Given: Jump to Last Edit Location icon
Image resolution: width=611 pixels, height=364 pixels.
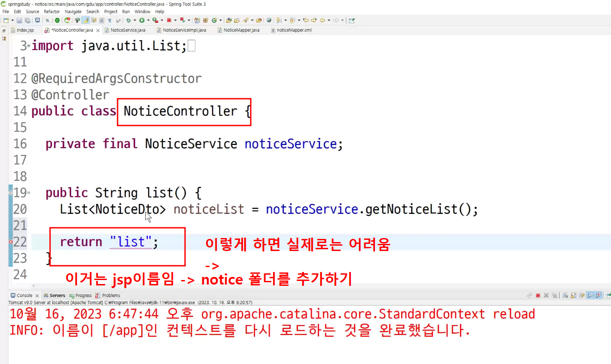Looking at the screenshot, I should [306, 20].
